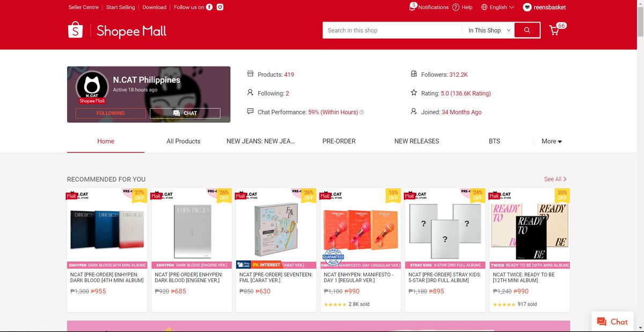Open SEVENTEEN FML Carat ver. thumbnail

click(x=276, y=228)
